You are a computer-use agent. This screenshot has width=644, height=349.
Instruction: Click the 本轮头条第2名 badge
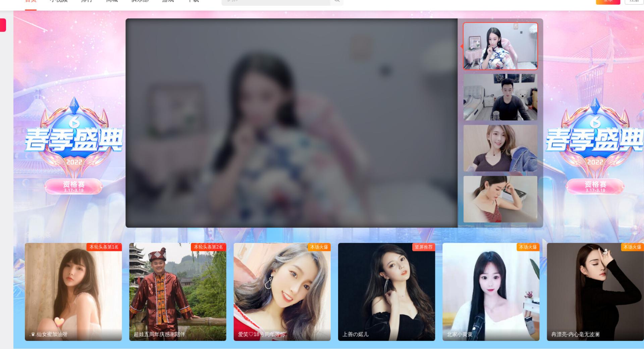(209, 247)
